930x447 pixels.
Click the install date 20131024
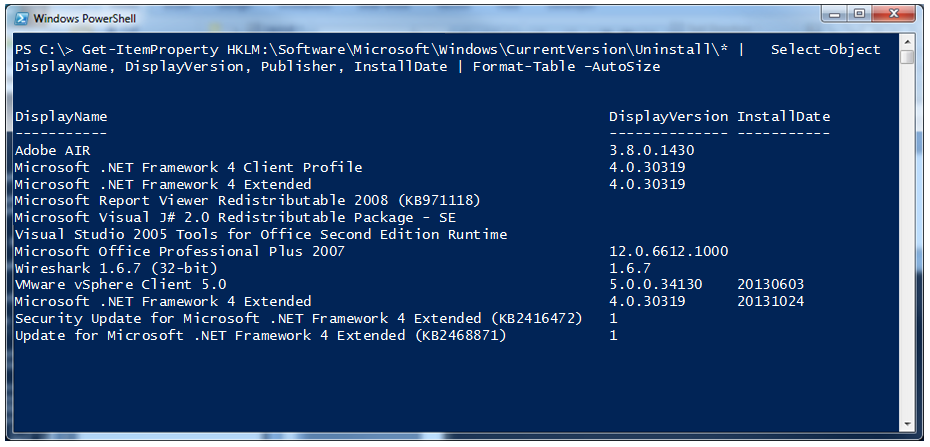(770, 302)
